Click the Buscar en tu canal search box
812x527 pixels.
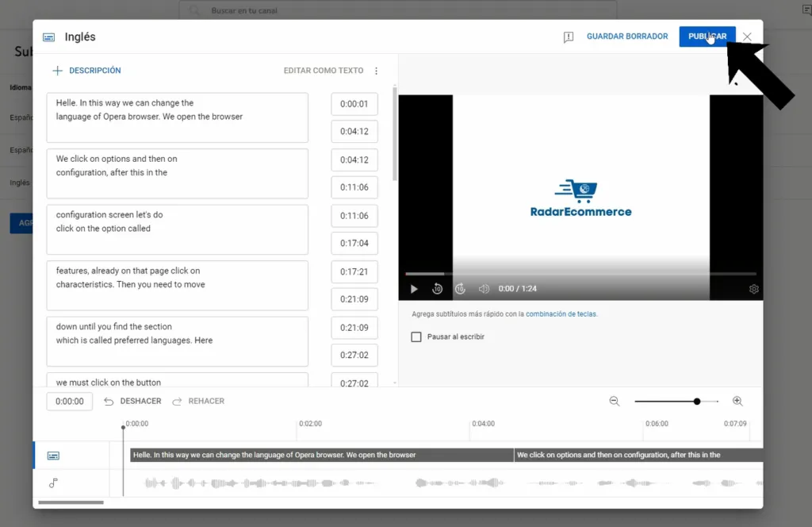coord(398,10)
